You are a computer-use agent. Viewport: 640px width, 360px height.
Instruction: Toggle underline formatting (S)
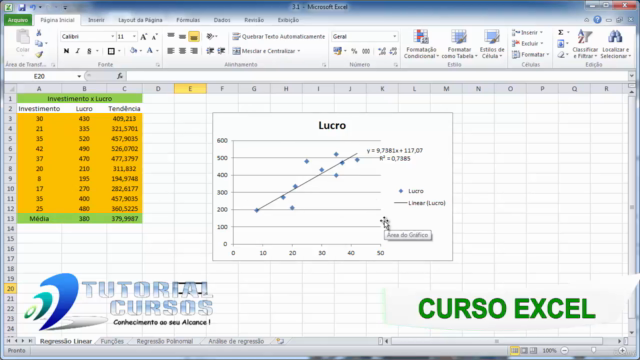(x=89, y=51)
